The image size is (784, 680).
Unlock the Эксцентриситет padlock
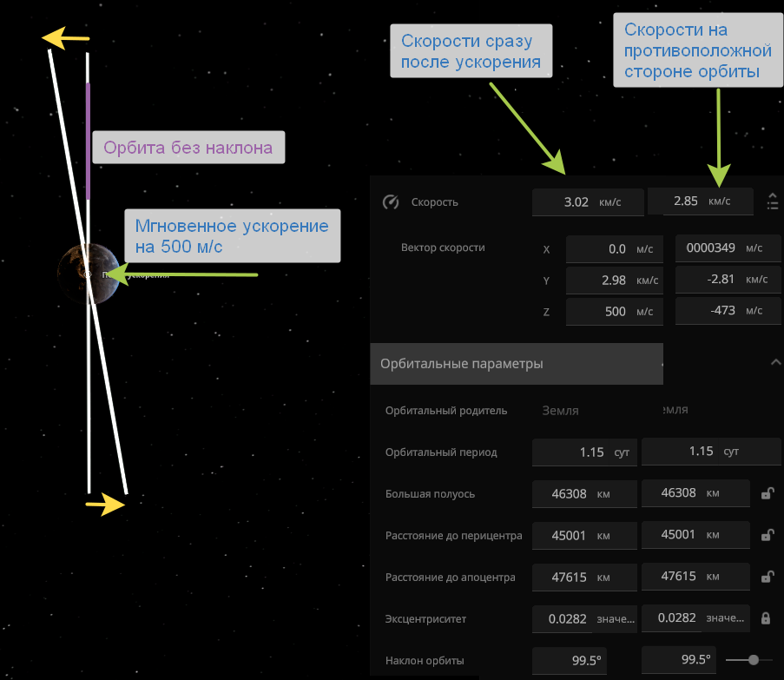766,618
